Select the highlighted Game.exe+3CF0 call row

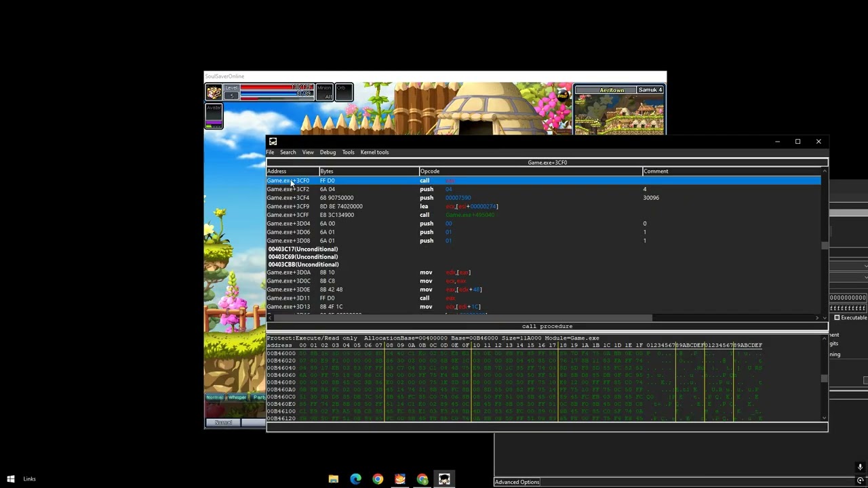pos(543,181)
